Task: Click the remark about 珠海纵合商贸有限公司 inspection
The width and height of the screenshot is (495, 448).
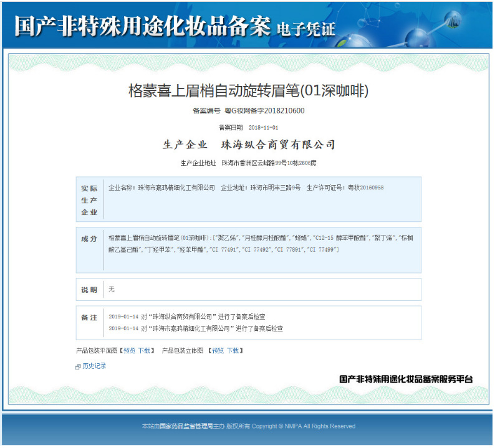Action: coord(187,317)
